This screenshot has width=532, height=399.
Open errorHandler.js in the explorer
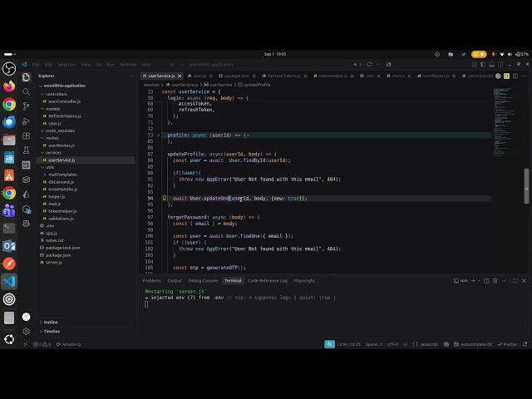(63, 190)
